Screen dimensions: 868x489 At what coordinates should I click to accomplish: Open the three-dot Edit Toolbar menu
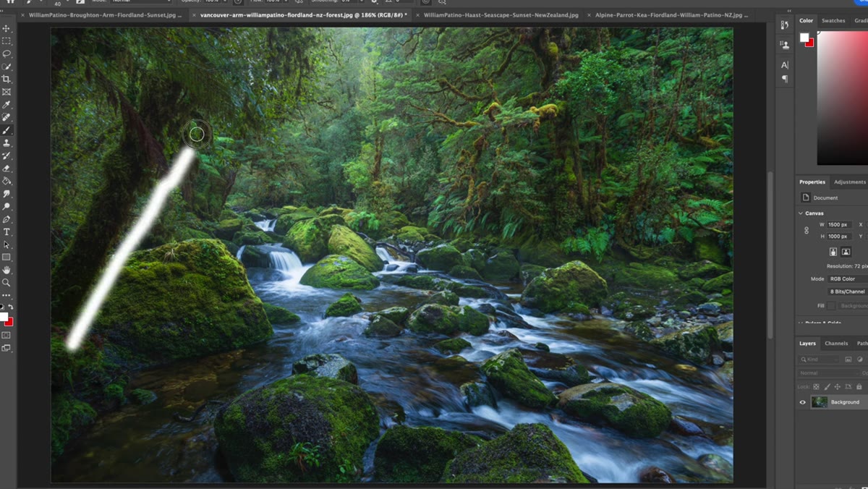coord(7,295)
